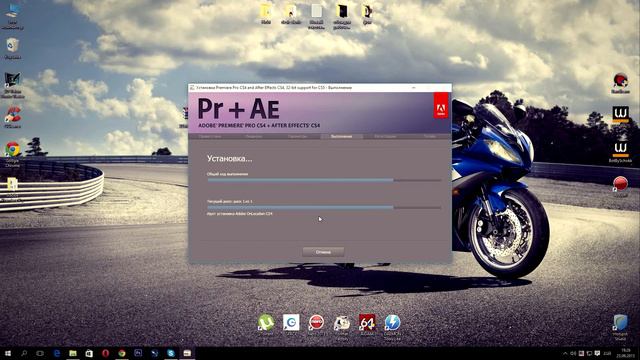Open the Store from the taskbar
The height and width of the screenshot is (360, 640).
pos(89,353)
